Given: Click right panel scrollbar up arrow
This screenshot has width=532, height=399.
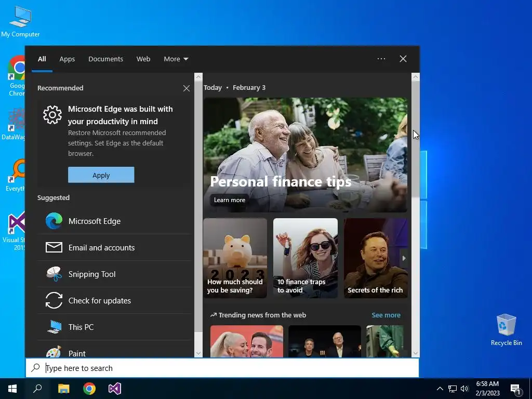Looking at the screenshot, I should click(416, 77).
